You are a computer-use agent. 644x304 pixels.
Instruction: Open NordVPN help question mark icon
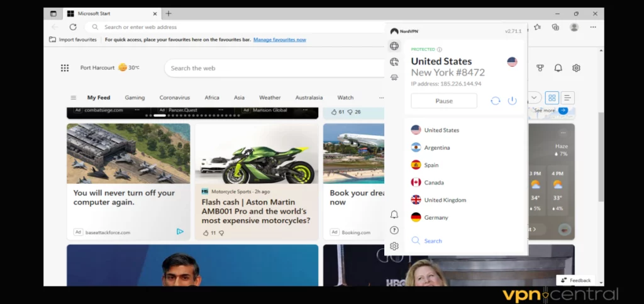click(x=394, y=230)
